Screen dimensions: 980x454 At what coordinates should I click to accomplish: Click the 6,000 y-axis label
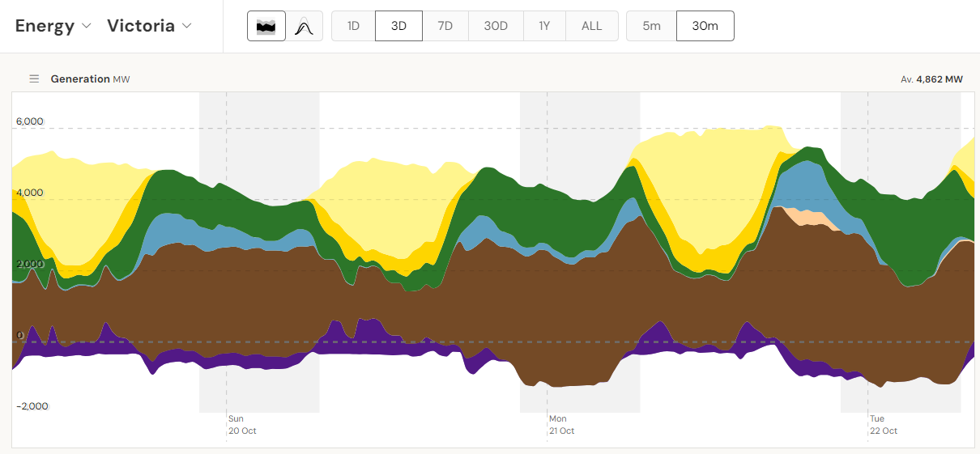30,121
